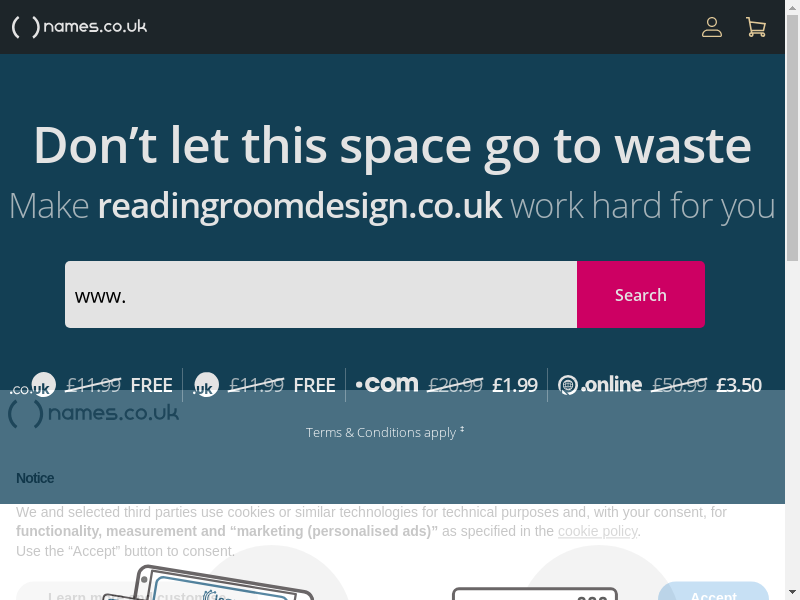The width and height of the screenshot is (800, 600).
Task: Click the .online £3.50 price
Action: click(x=739, y=385)
